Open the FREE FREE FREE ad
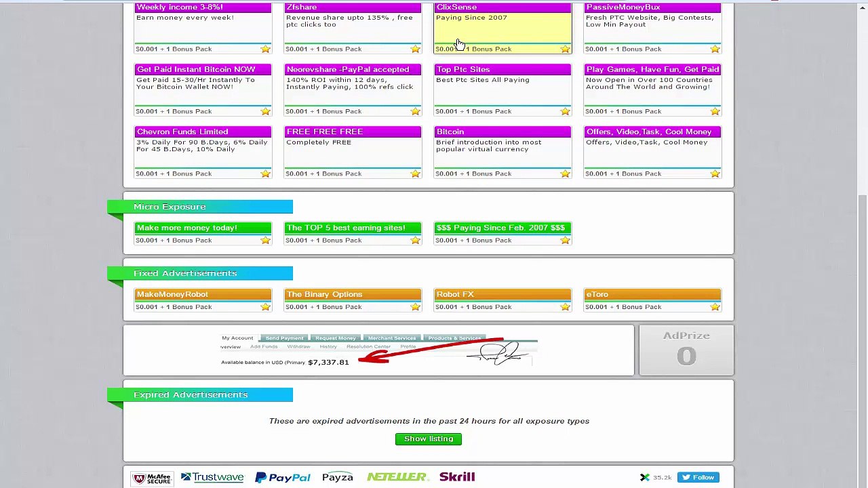 tap(353, 131)
